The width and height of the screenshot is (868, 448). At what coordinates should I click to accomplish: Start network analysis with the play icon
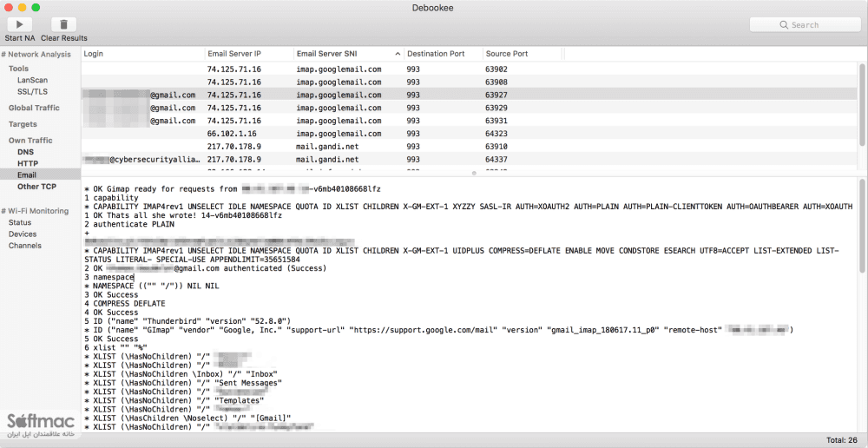tap(19, 24)
